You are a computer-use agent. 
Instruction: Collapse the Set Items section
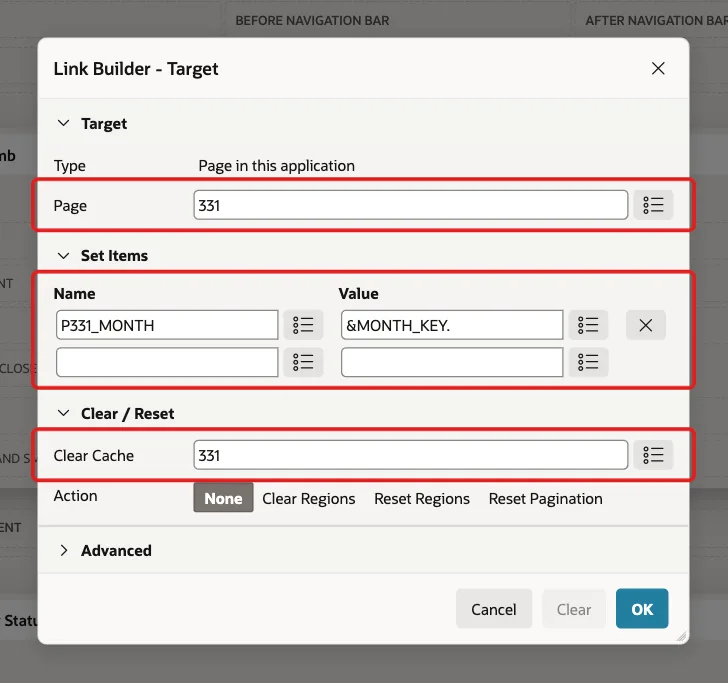click(63, 255)
